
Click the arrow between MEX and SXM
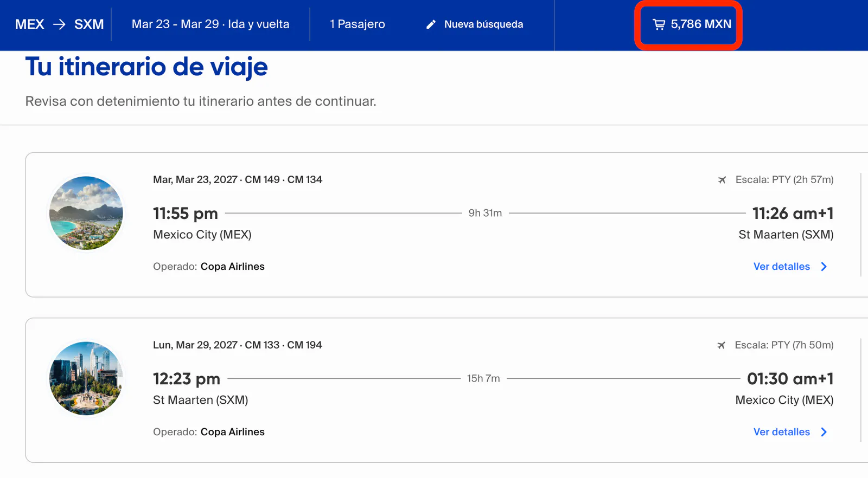point(59,24)
